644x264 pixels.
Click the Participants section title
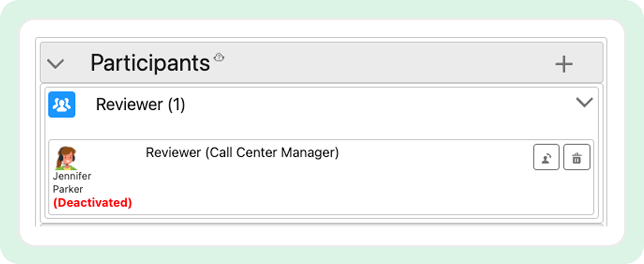click(x=150, y=63)
